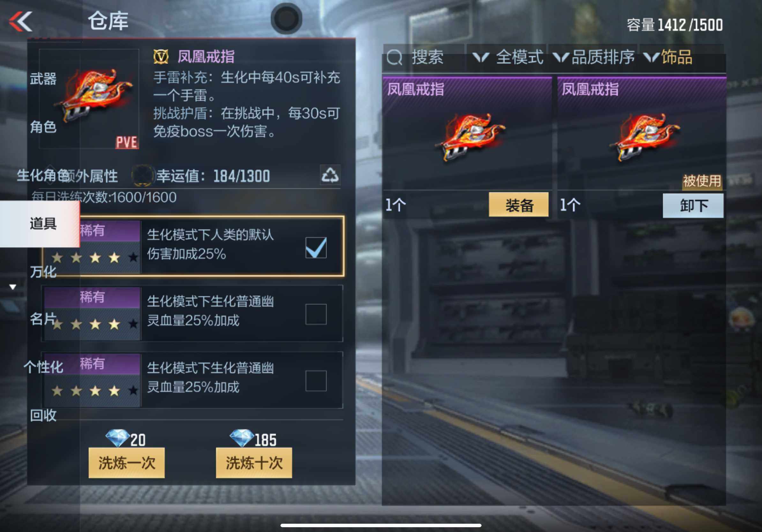Click the phoenix ring image with PVE tag
The width and height of the screenshot is (762, 532).
click(89, 99)
